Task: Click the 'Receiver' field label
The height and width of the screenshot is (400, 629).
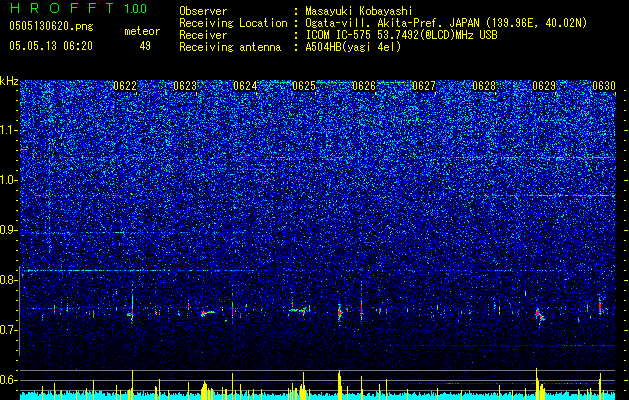Action: 203,35
